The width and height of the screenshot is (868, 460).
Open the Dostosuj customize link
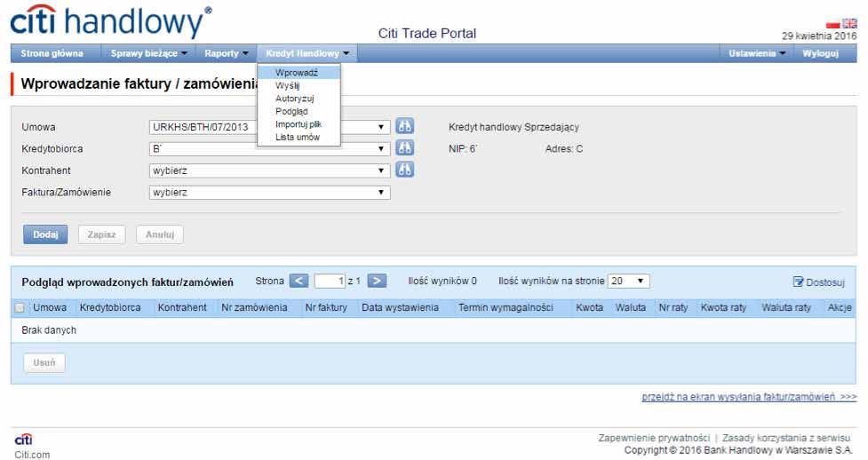tap(819, 282)
